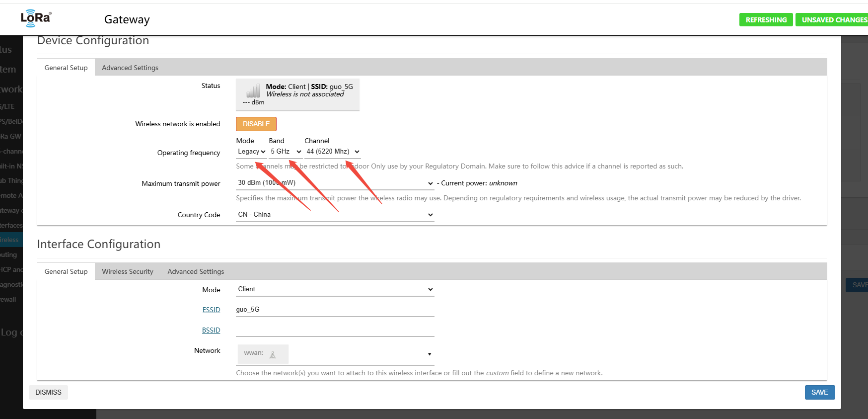Dismiss the configuration dialog
Image resolution: width=868 pixels, height=419 pixels.
point(48,392)
